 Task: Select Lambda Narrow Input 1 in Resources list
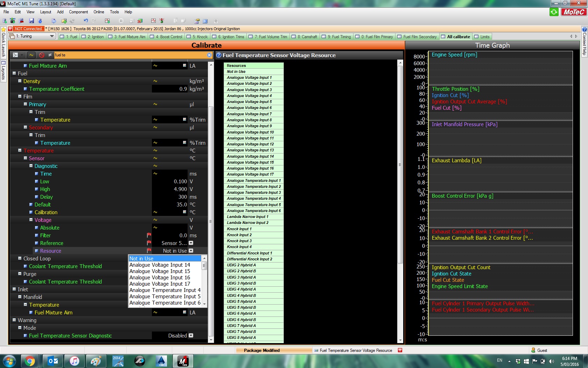click(x=254, y=217)
